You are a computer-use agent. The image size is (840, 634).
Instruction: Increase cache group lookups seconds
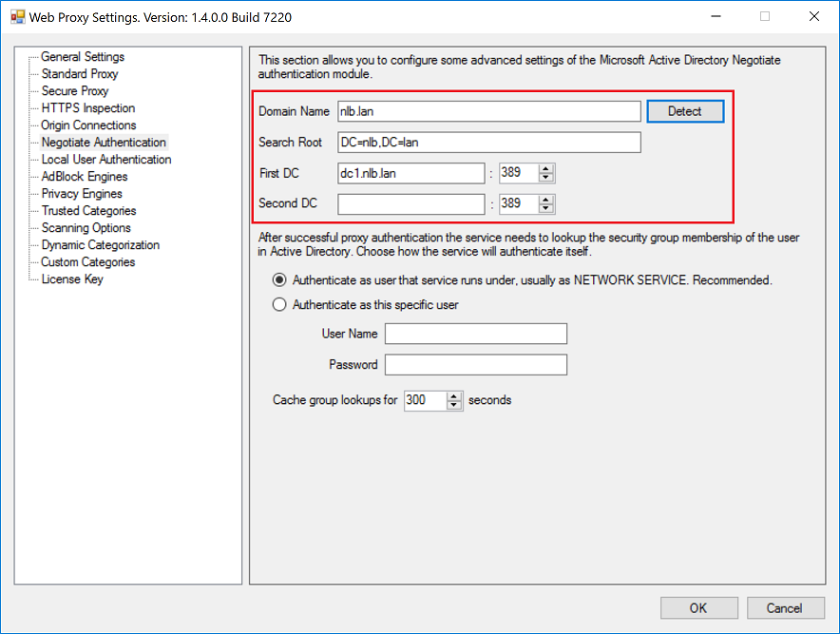pos(454,396)
